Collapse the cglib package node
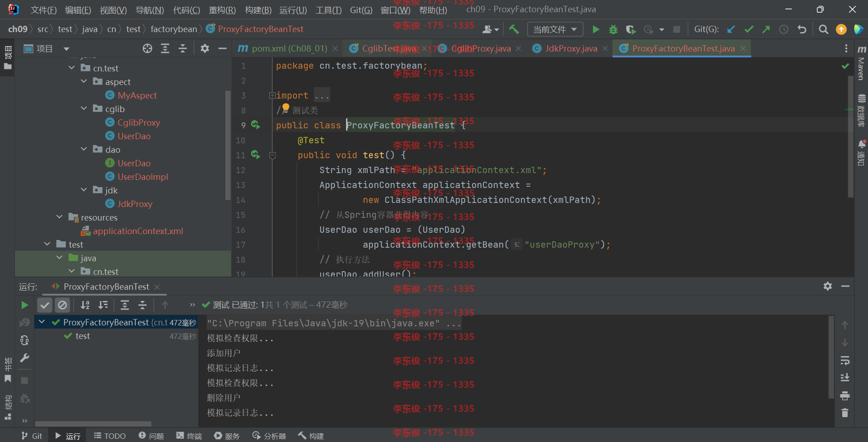The width and height of the screenshot is (868, 442). (x=84, y=108)
